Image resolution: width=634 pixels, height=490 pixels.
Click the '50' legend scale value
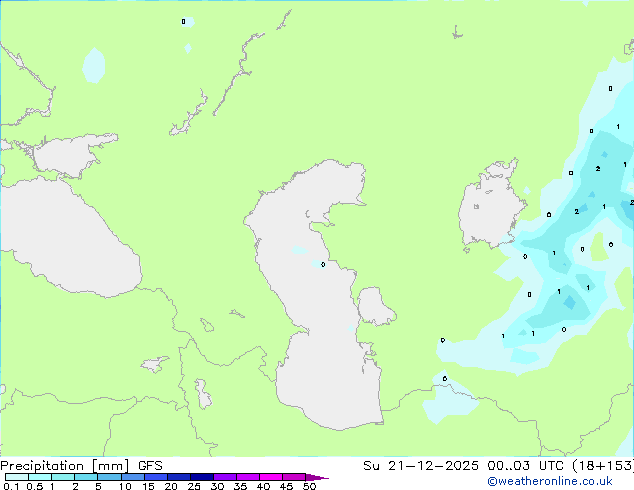click(x=309, y=486)
